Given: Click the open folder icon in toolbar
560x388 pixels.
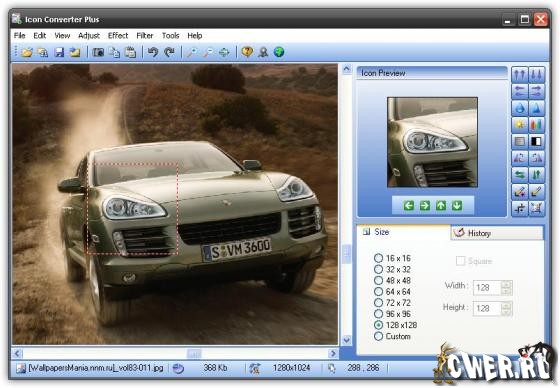Looking at the screenshot, I should click(x=26, y=52).
